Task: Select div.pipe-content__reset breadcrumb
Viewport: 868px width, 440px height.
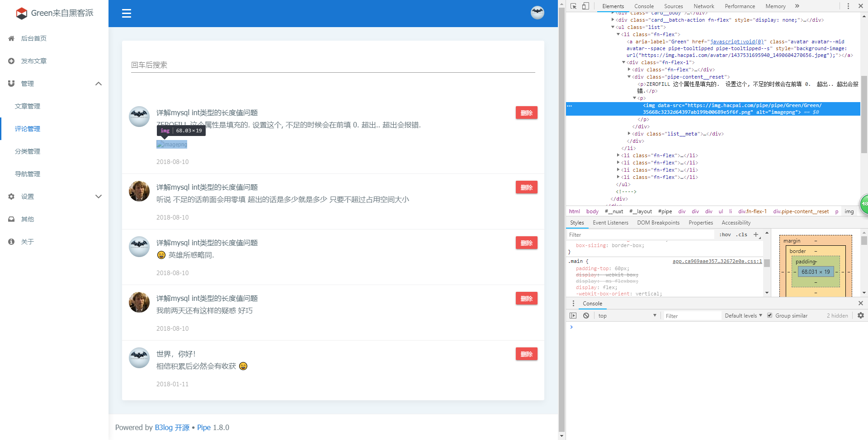Action: point(801,211)
